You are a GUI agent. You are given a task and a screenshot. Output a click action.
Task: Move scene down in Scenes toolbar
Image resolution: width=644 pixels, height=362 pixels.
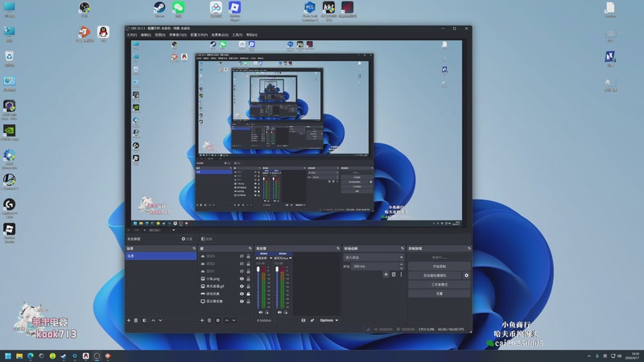pyautogui.click(x=160, y=320)
